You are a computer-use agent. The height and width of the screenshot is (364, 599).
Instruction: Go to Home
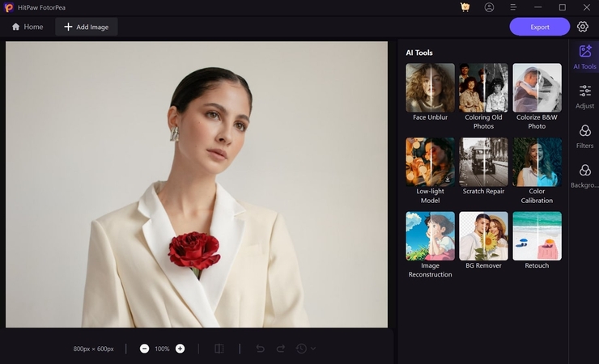[x=28, y=27]
